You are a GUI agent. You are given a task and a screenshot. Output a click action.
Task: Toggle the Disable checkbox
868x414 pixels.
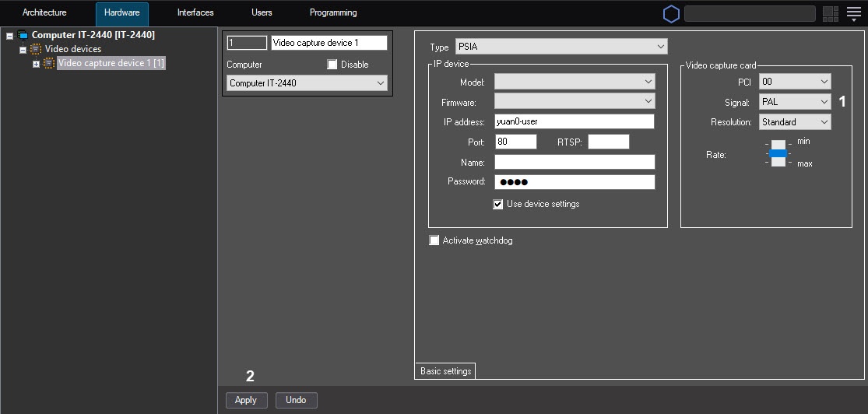coord(332,65)
